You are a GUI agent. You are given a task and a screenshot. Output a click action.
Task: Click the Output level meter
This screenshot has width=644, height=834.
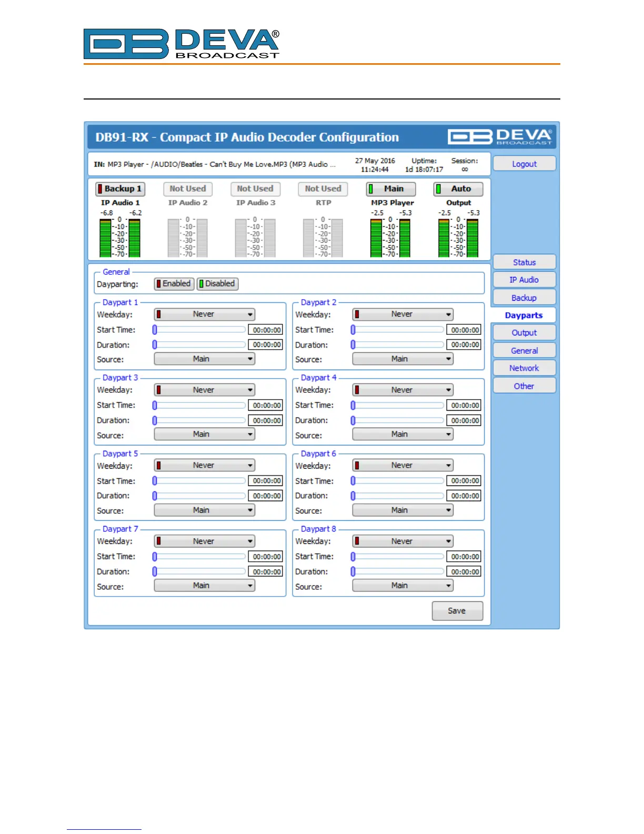pyautogui.click(x=458, y=238)
